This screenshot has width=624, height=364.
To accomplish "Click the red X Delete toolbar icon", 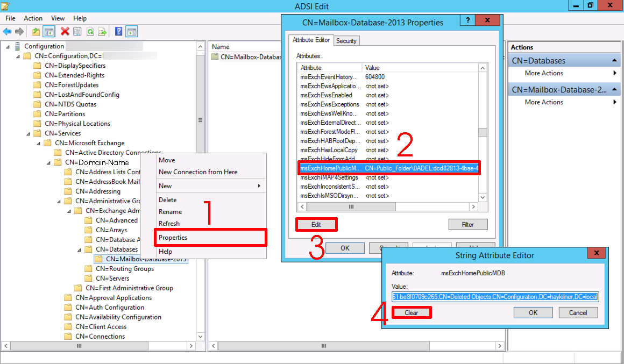I will (65, 31).
